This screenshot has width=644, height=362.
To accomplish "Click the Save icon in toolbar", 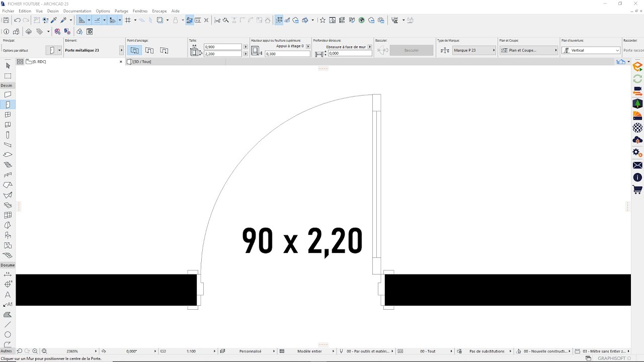I will click(6, 20).
